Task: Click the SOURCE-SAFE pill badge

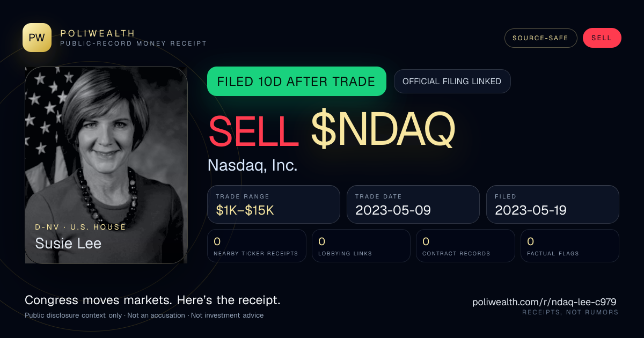Action: pyautogui.click(x=540, y=38)
